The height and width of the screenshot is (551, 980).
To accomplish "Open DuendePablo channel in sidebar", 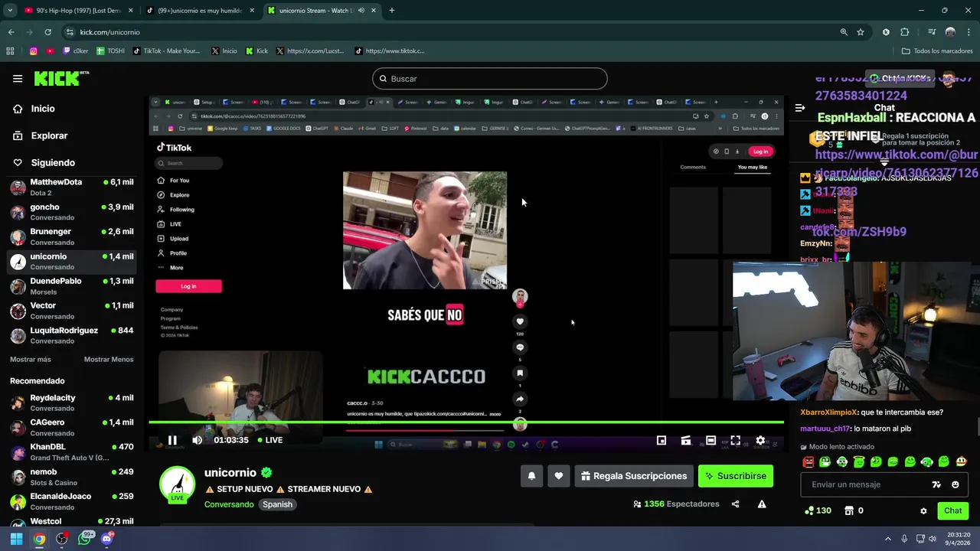I will (73, 286).
